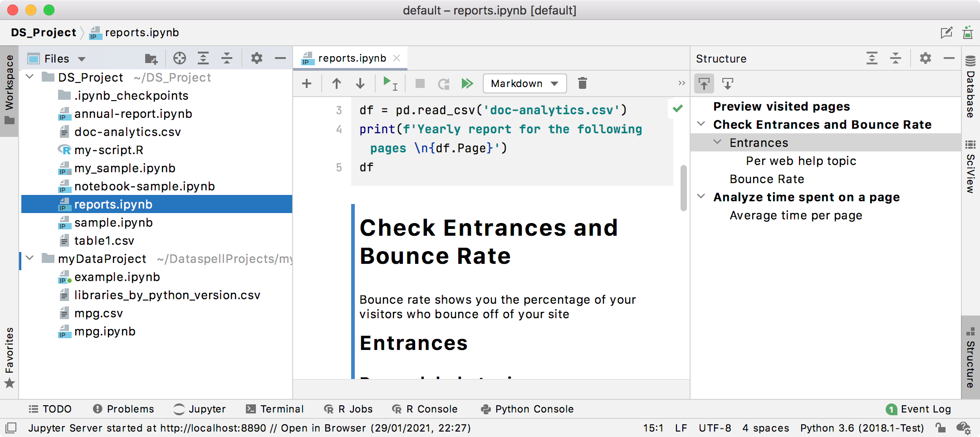Select annual-report.ipynb in the file tree
This screenshot has height=437, width=980.
(133, 114)
